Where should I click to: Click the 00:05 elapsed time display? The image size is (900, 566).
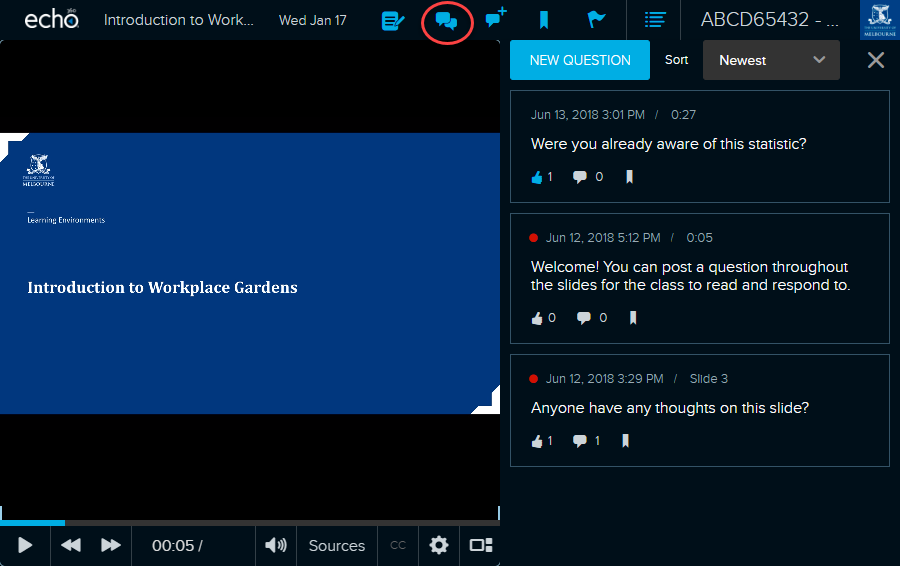click(x=173, y=545)
